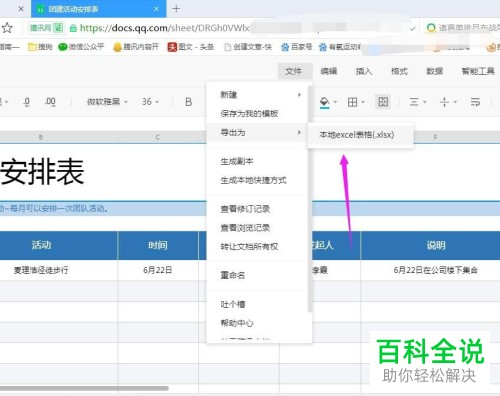Click the File menu vertical scrollbar

(x=310, y=199)
